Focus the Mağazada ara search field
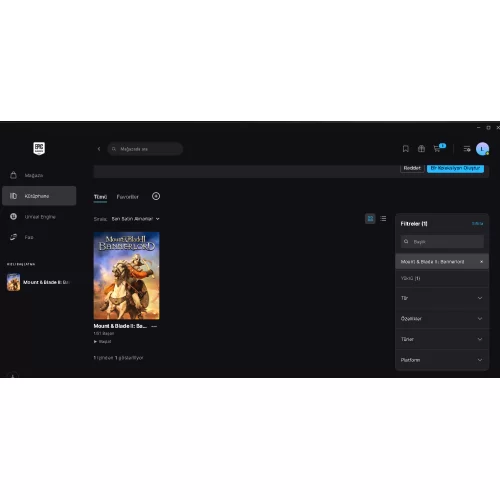 pos(145,149)
